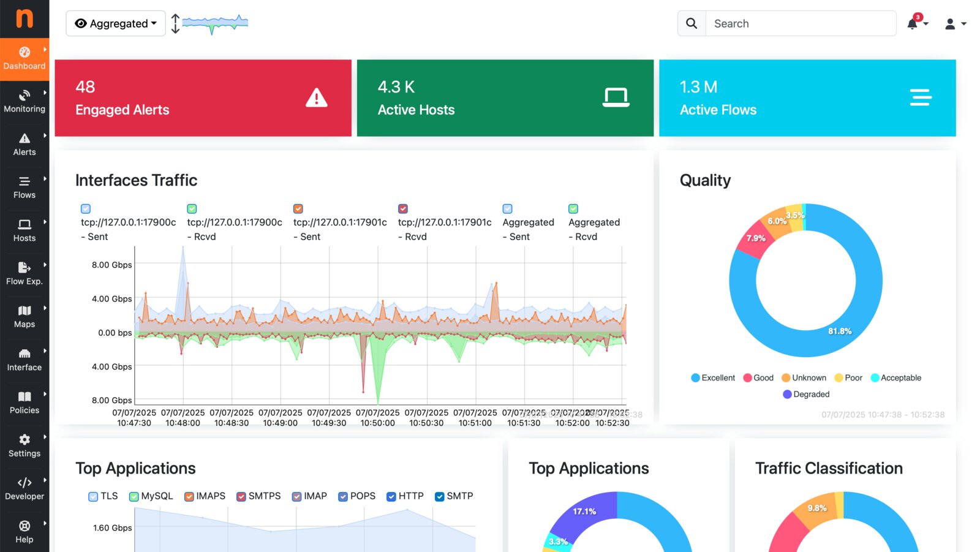Click the Acceptable legend swatch in Quality

coord(875,378)
